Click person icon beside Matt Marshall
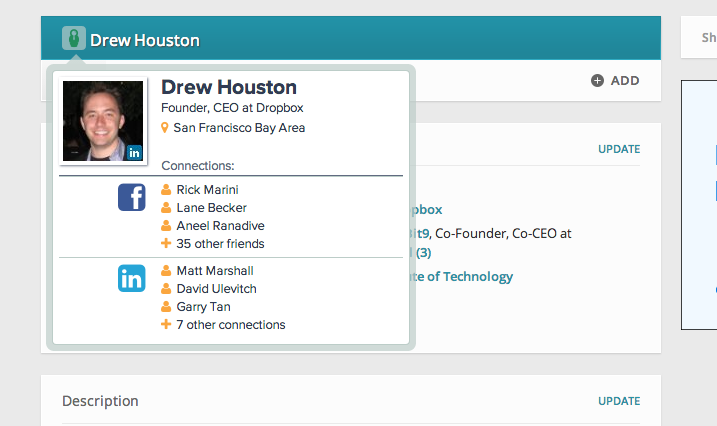This screenshot has width=717, height=426. point(166,271)
